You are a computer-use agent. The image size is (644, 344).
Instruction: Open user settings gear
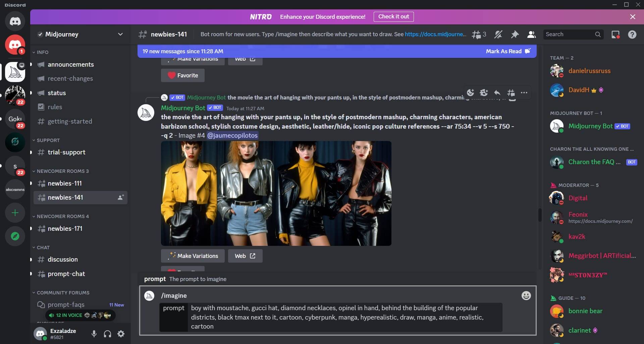tap(121, 334)
